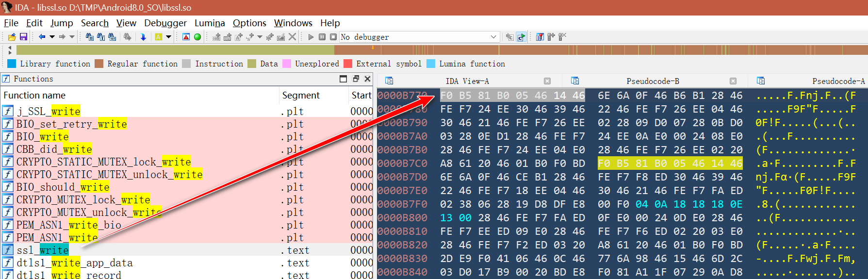Open the Search menu
This screenshot has width=868, height=279.
tap(95, 23)
